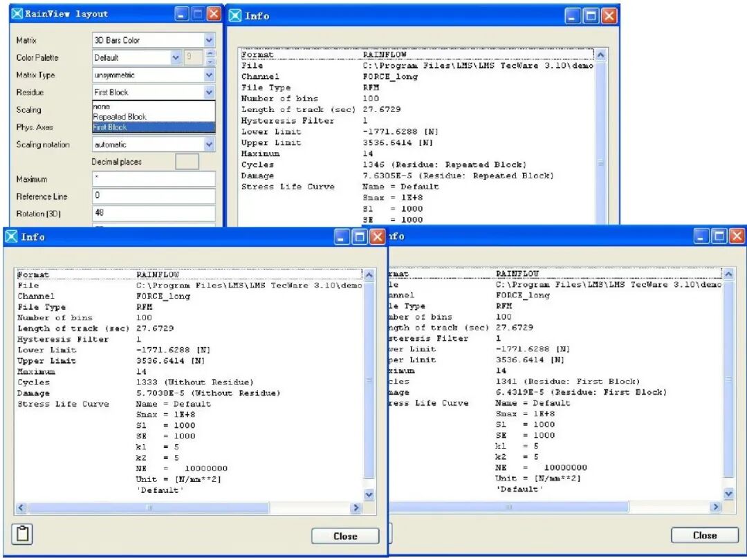
Task: Close bottom-right Info window with X
Action: (737, 236)
